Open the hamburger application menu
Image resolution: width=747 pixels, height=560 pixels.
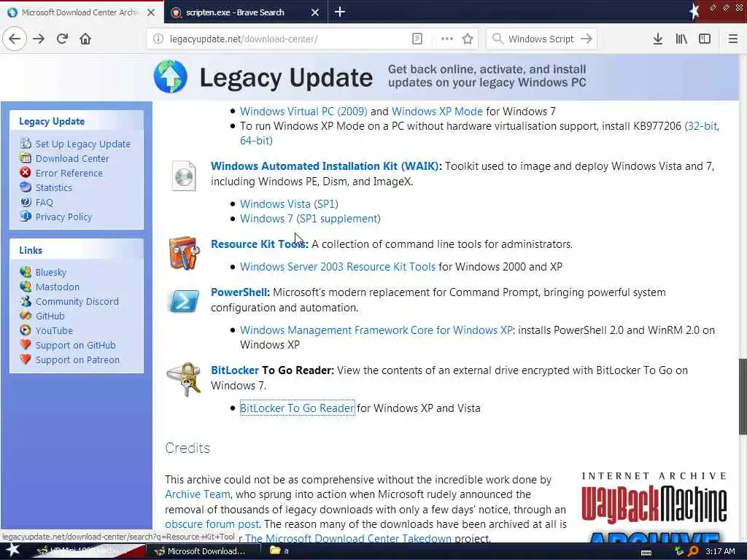(732, 39)
